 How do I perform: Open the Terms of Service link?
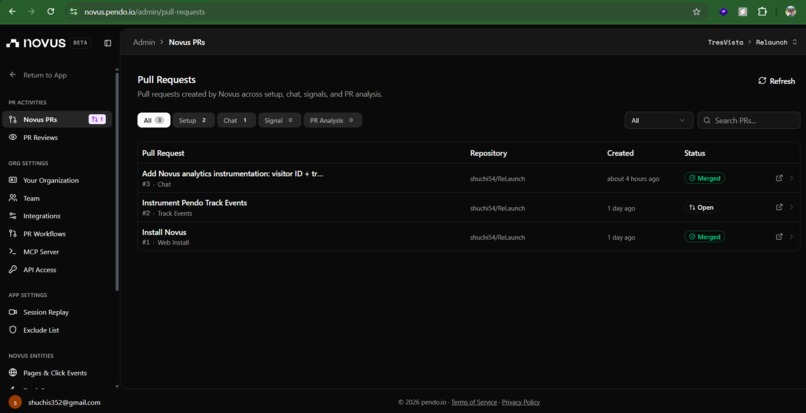pyautogui.click(x=474, y=402)
